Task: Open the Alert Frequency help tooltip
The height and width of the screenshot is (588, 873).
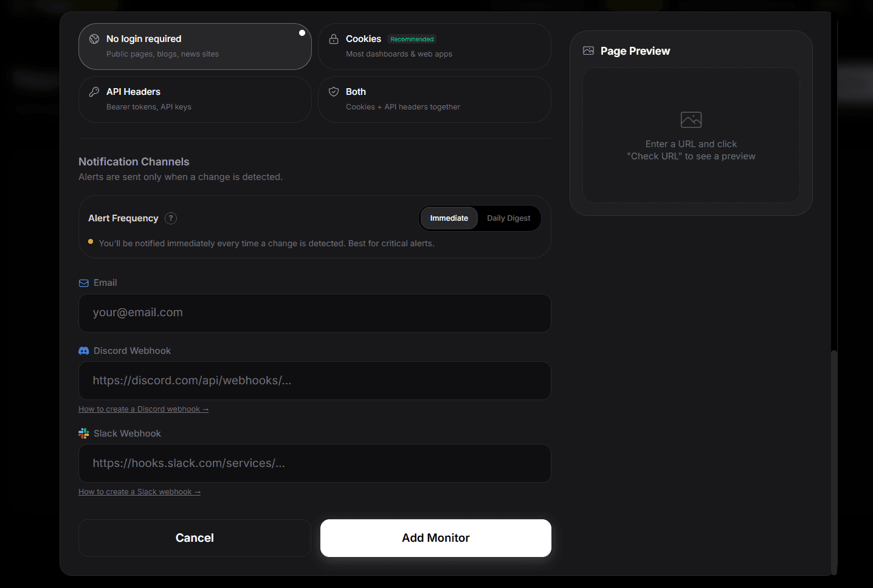Action: click(x=171, y=218)
